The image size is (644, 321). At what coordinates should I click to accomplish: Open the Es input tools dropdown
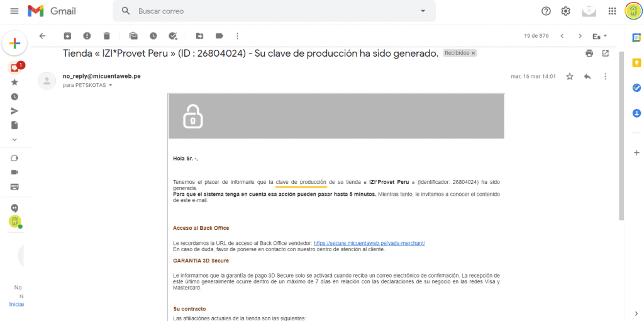(599, 36)
